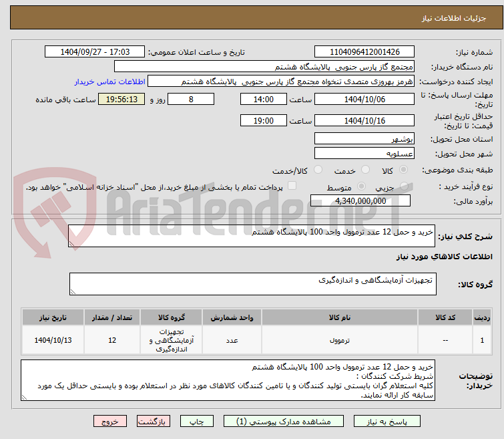Click the deadline time field 14:00
Viewport: 504px width, 439px height.
tap(263, 99)
